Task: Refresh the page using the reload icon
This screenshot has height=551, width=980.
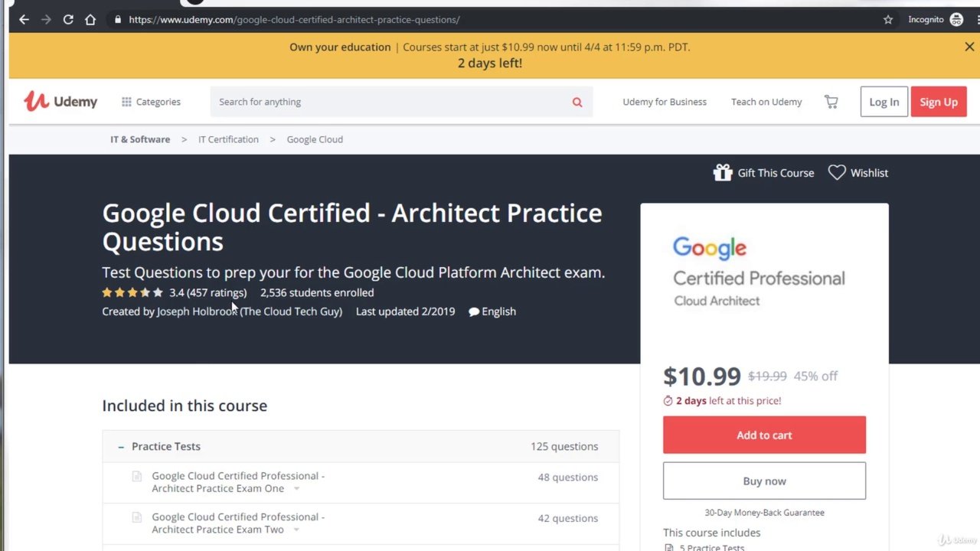Action: click(x=67, y=19)
